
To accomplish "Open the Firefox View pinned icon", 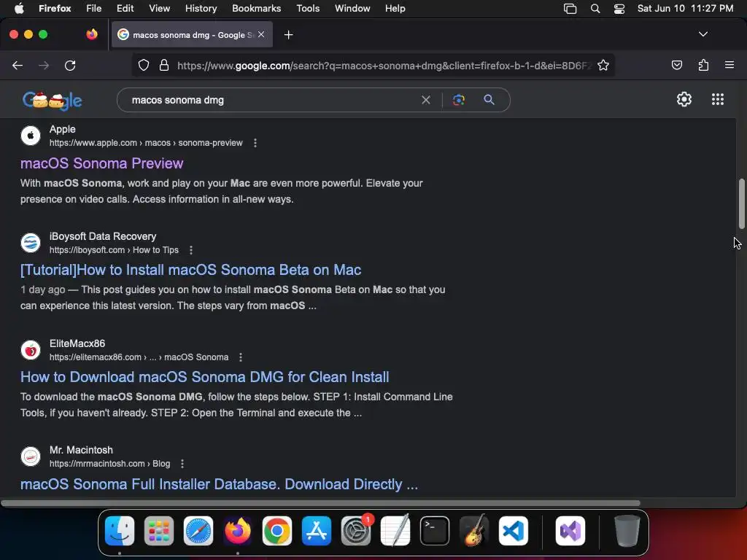I will click(92, 34).
